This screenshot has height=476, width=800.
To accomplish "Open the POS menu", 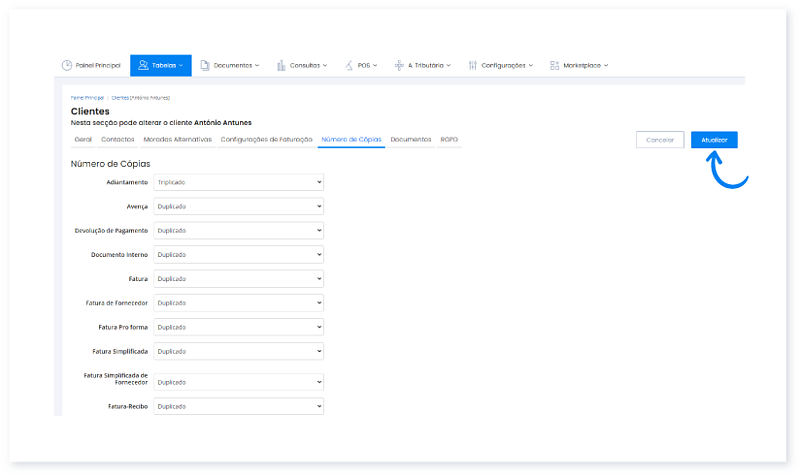I will tap(361, 65).
